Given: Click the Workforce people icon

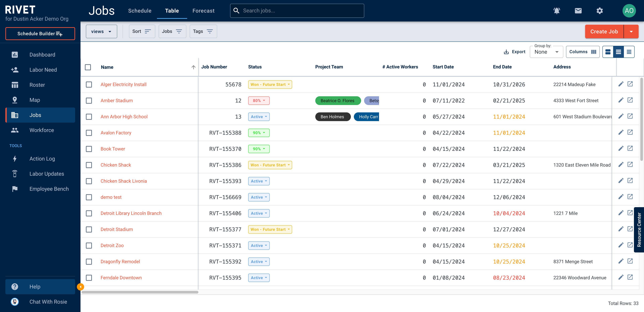Looking at the screenshot, I should point(15,130).
